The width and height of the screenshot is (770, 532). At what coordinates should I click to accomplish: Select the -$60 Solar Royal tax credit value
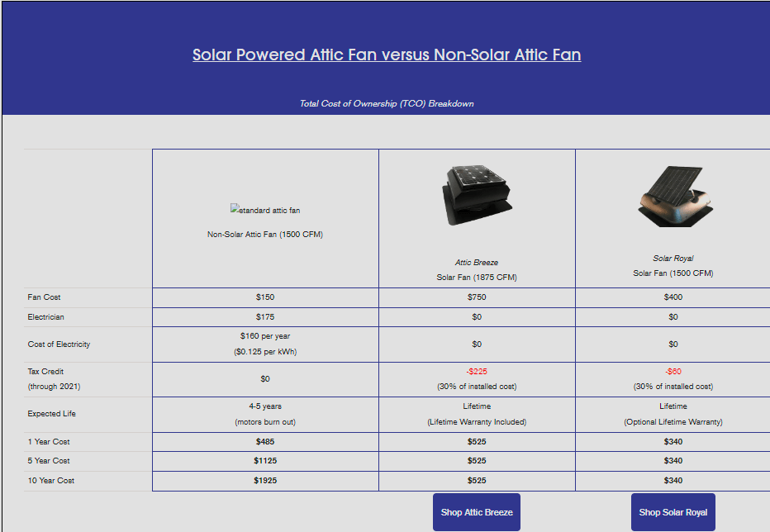click(673, 371)
